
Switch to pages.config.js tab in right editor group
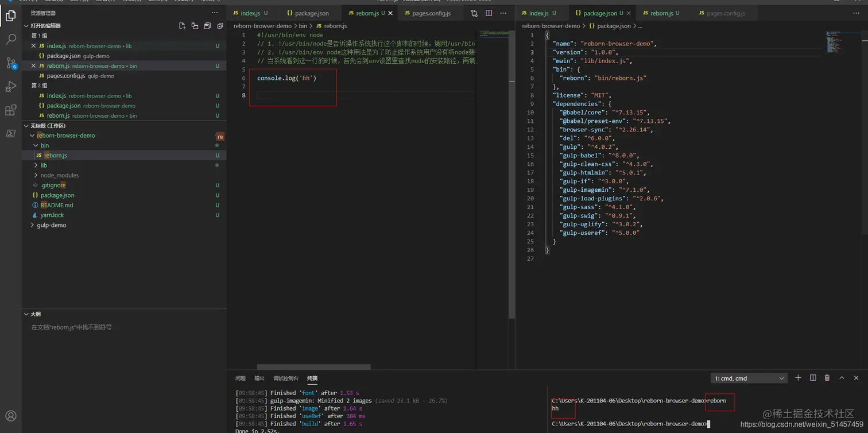coord(726,13)
